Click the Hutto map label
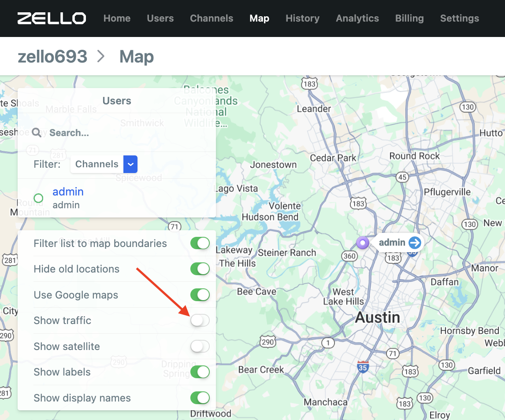 point(491,133)
